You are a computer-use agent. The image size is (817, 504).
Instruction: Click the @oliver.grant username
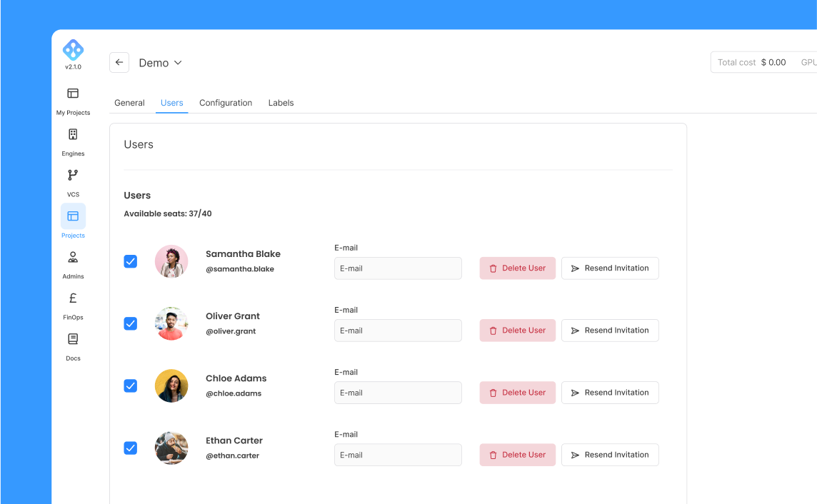click(231, 331)
